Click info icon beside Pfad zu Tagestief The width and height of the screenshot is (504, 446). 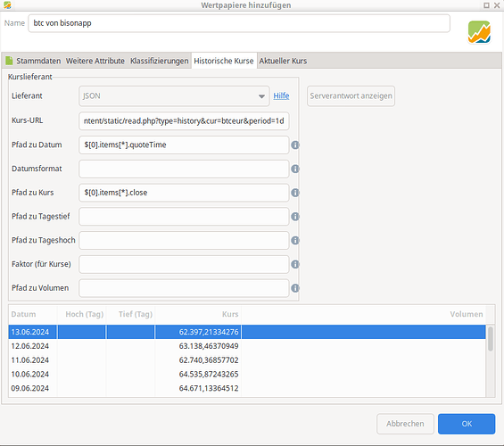pos(295,216)
